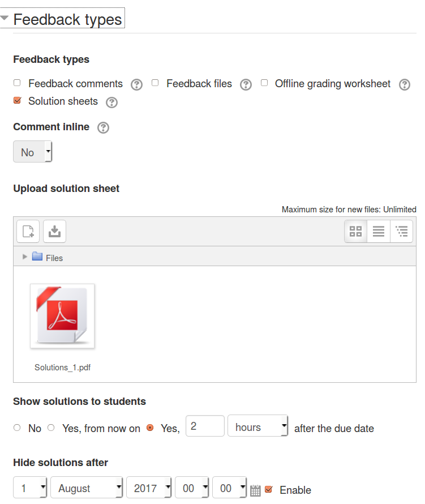Select 'Yes, from now on' radio option

tap(51, 428)
